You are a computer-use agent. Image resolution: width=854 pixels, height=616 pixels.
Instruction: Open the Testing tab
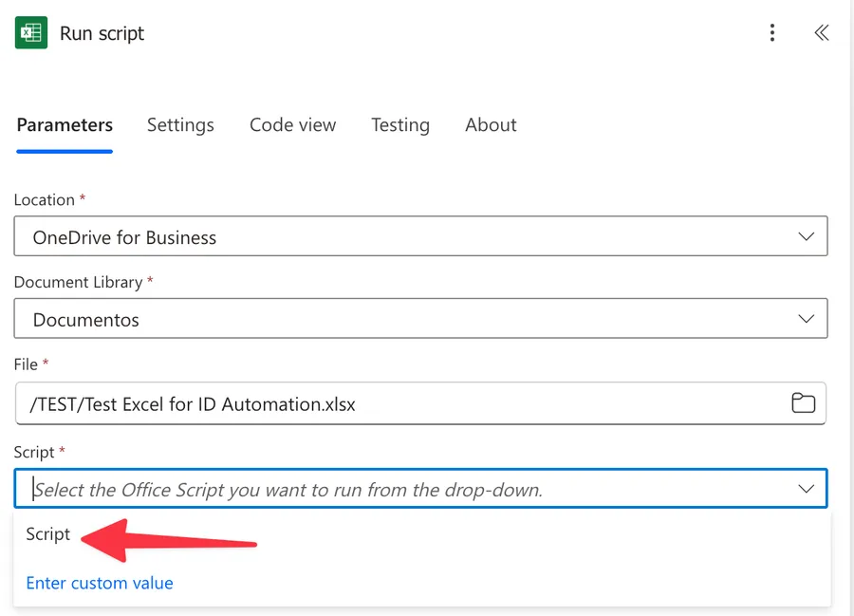coord(400,124)
